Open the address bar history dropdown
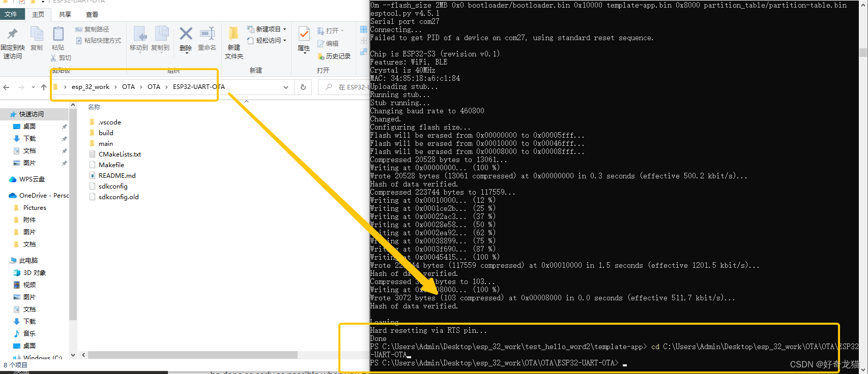This screenshot has width=868, height=374. tap(286, 87)
